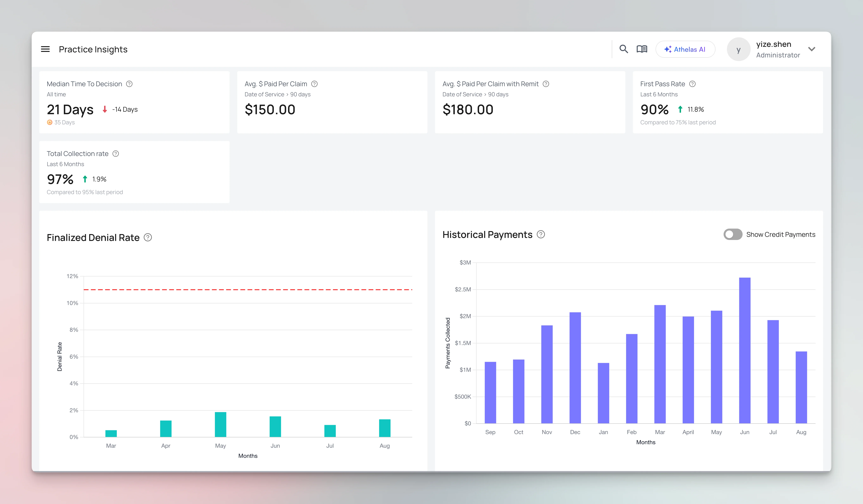This screenshot has width=863, height=504.
Task: Click the May denial rate bar
Action: pyautogui.click(x=221, y=425)
